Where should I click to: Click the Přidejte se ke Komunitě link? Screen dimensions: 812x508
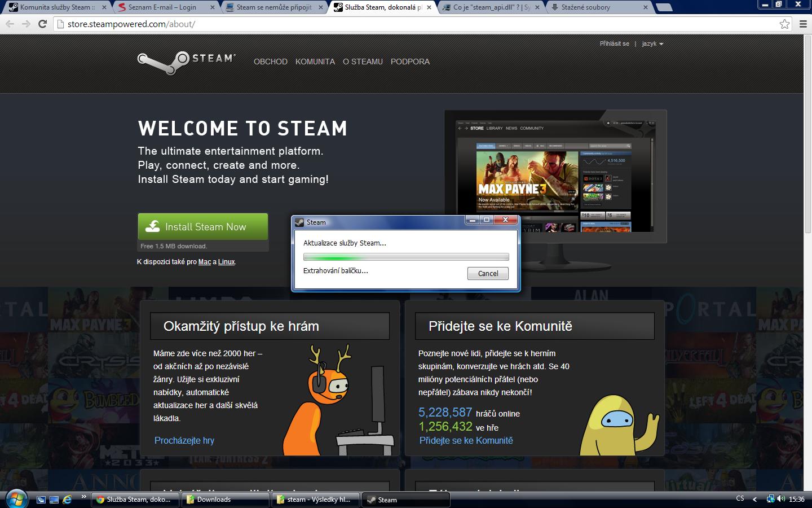pyautogui.click(x=466, y=440)
